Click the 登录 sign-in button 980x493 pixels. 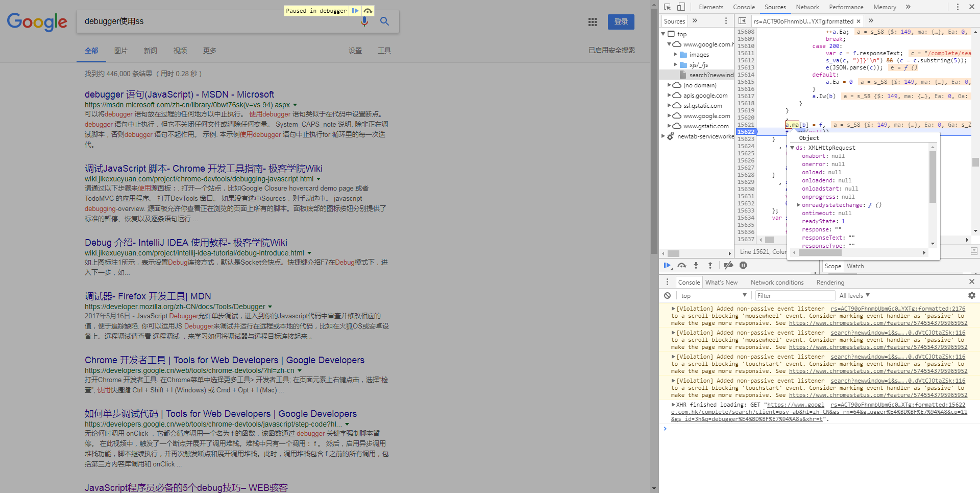621,22
